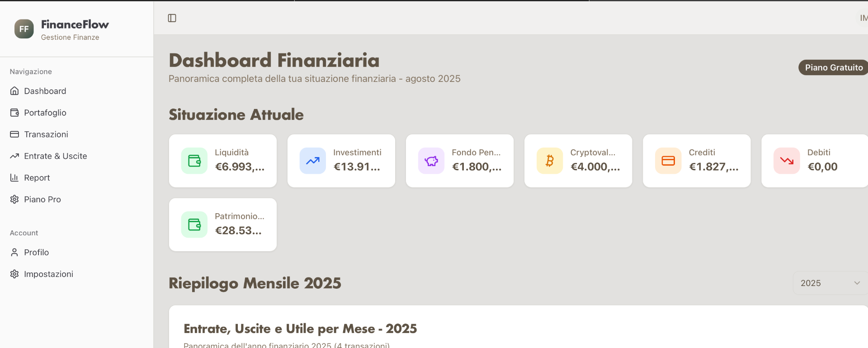Click the red Debiti downtrend icon
The height and width of the screenshot is (348, 868).
(x=787, y=161)
